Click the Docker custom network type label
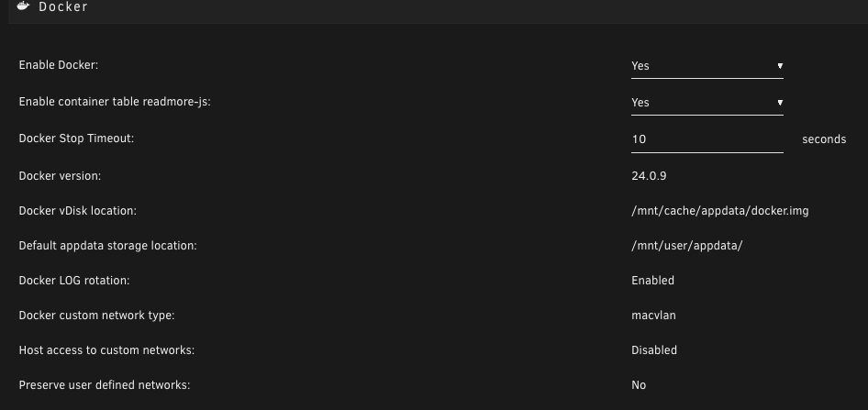This screenshot has width=868, height=410. 97,316
